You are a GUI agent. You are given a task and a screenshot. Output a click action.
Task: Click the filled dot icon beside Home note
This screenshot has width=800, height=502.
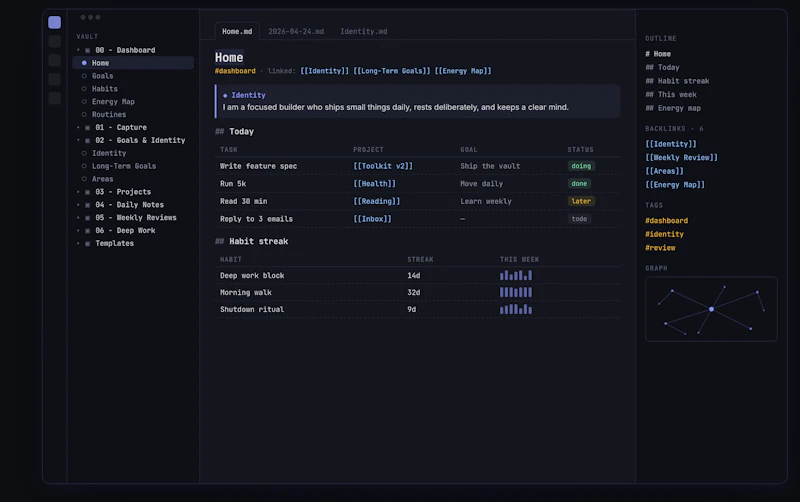coord(84,63)
